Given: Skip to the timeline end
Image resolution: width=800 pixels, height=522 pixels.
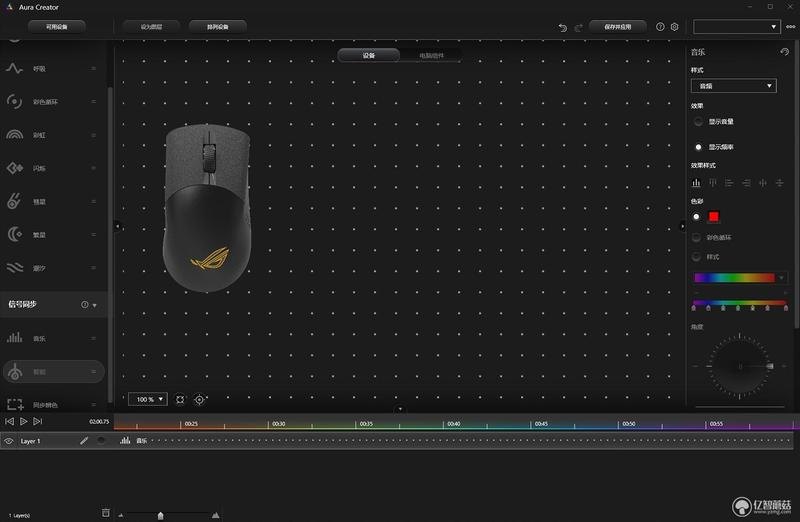Looking at the screenshot, I should point(37,421).
